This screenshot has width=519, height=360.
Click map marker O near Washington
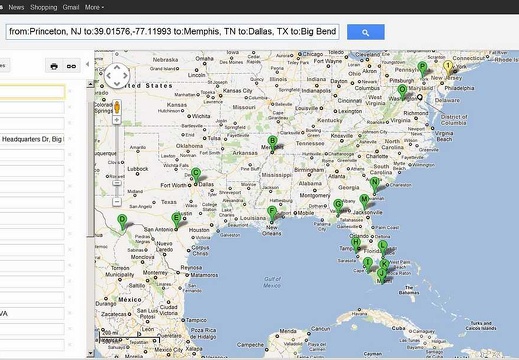click(402, 93)
